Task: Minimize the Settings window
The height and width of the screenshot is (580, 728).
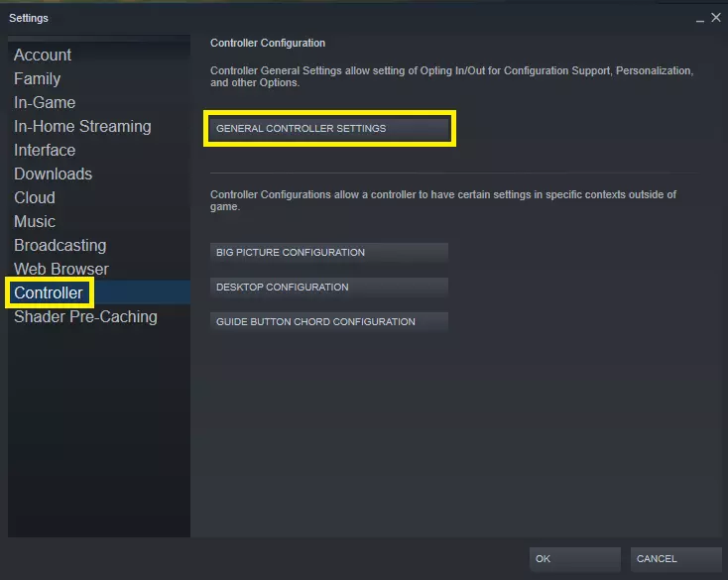Action: [x=699, y=19]
